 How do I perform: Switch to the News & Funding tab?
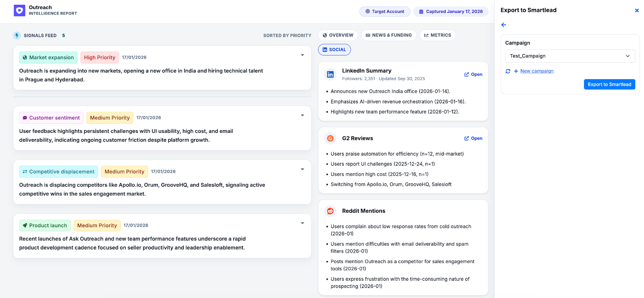(389, 35)
